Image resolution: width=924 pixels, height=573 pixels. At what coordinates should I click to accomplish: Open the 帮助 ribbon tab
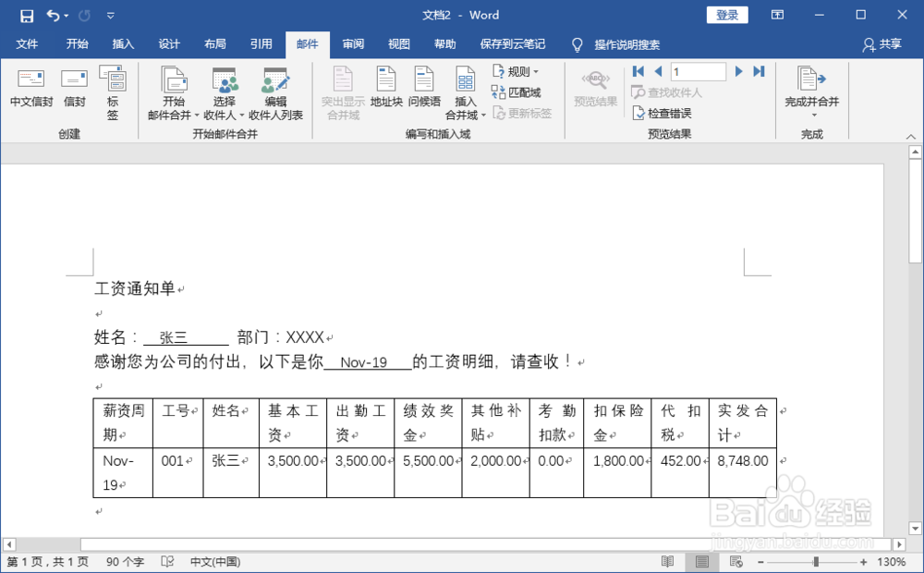coord(445,44)
